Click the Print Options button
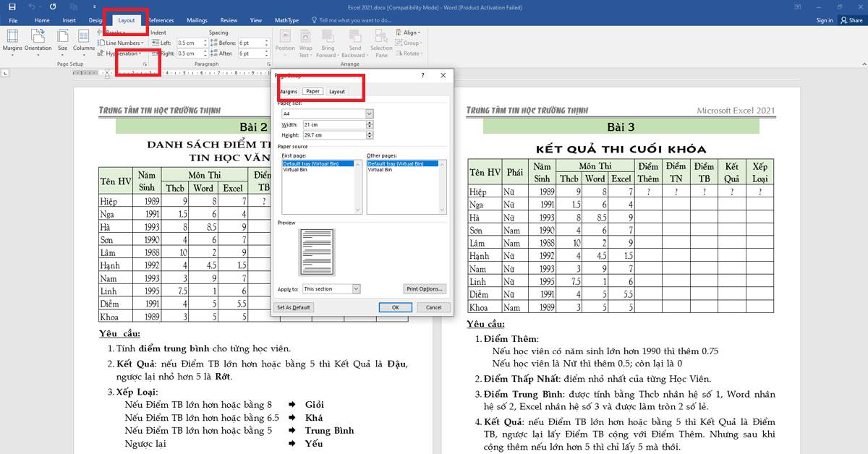 coord(424,288)
